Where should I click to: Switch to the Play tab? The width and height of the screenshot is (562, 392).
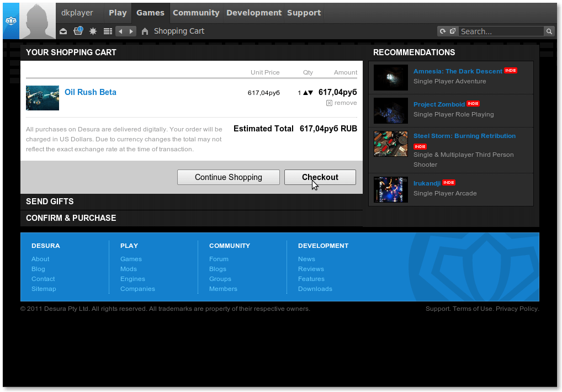pyautogui.click(x=118, y=13)
